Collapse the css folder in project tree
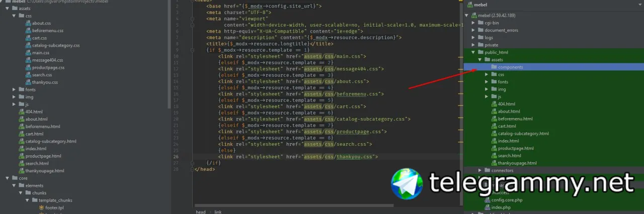This screenshot has width=644, height=214. point(14,16)
